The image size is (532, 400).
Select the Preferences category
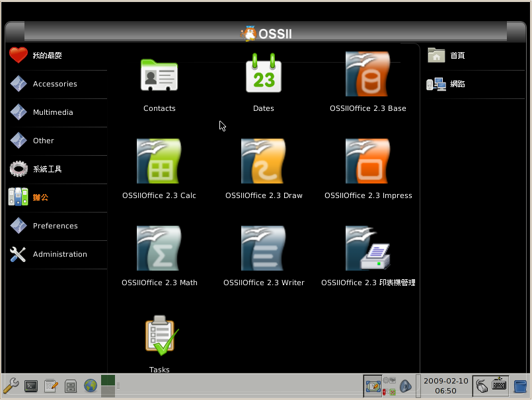55,226
